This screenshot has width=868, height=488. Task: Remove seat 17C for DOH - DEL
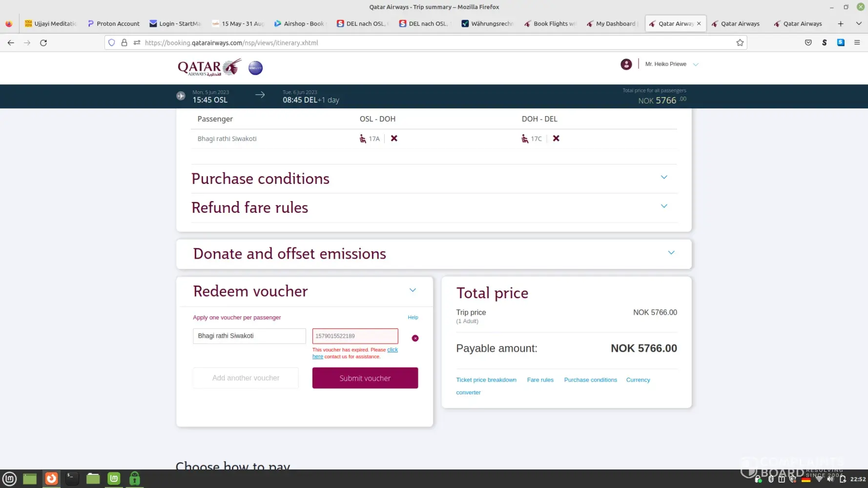556,139
